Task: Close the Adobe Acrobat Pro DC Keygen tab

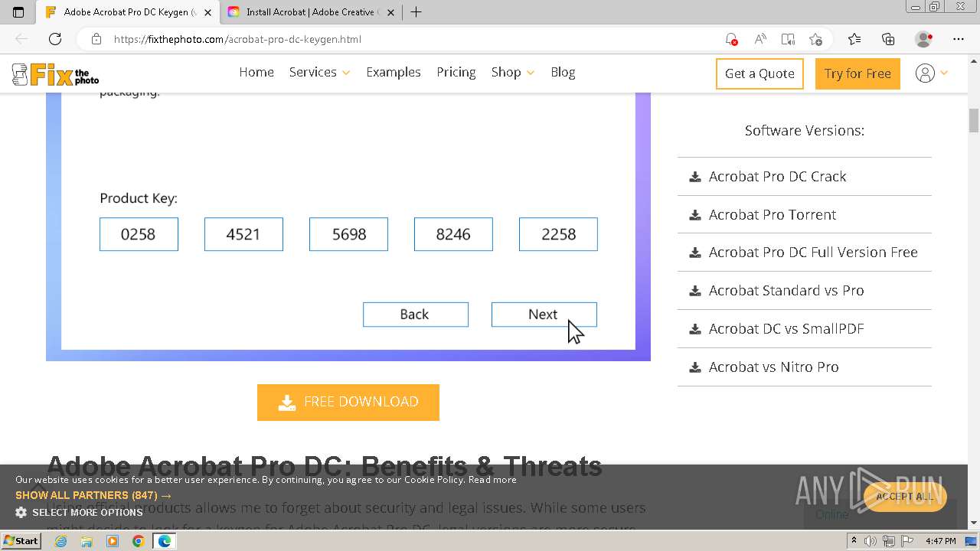Action: (x=207, y=12)
